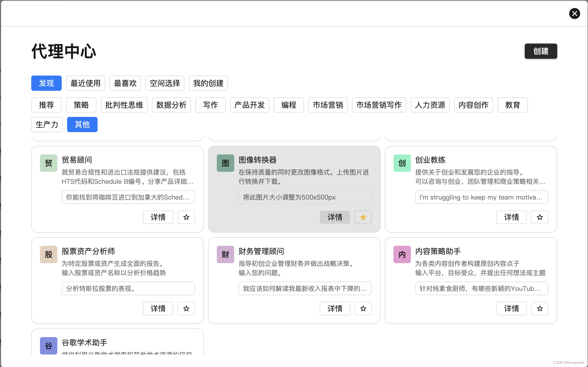Click the 股 avatar icon of 股票资产分析师
This screenshot has height=367, width=588.
coord(48,254)
